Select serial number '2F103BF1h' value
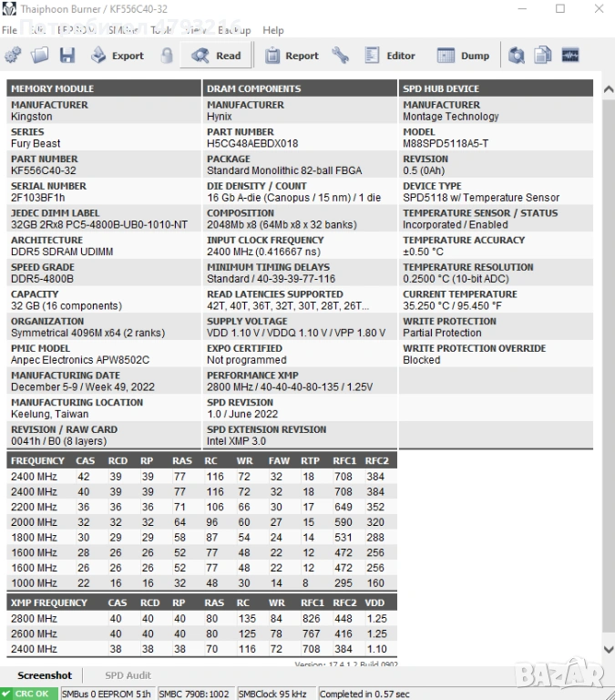This screenshot has width=615, height=700. [x=38, y=197]
